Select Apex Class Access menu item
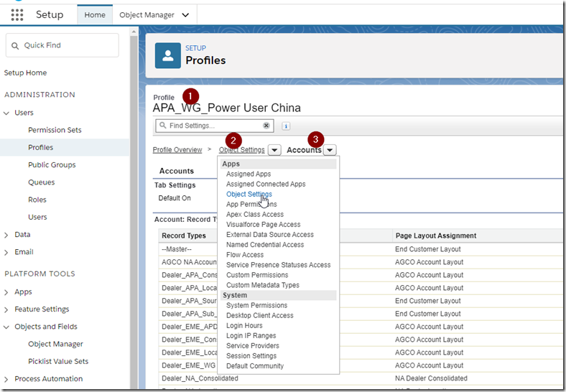 point(255,215)
